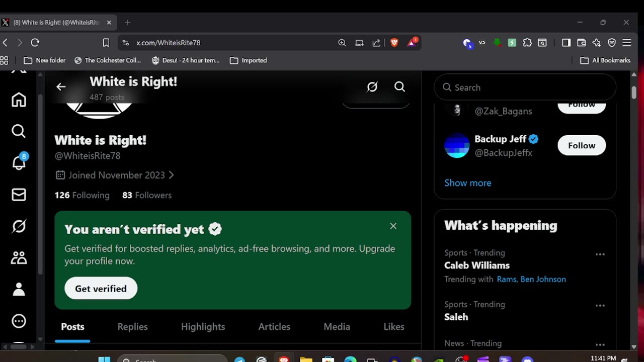This screenshot has height=362, width=644.
Task: Close the White is Right! browser tab
Action: click(109, 23)
